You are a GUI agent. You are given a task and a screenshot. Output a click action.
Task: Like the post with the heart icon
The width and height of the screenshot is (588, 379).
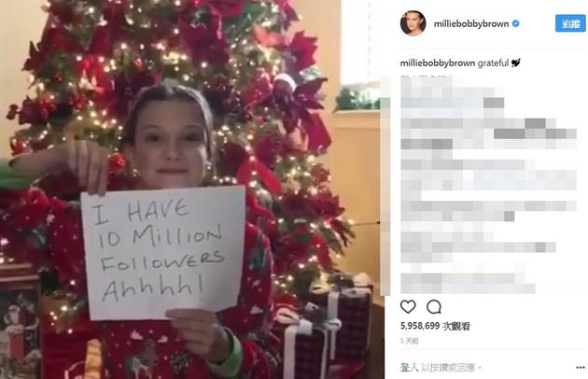tap(408, 306)
